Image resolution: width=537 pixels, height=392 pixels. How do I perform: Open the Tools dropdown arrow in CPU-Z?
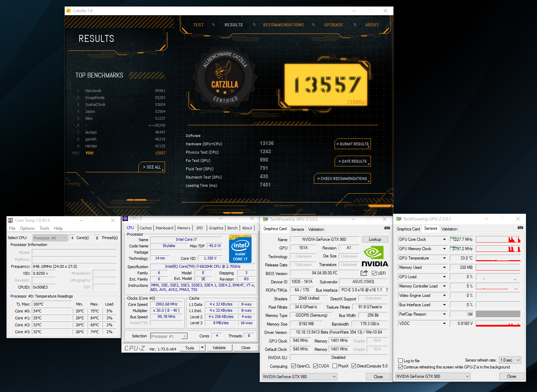pyautogui.click(x=202, y=348)
